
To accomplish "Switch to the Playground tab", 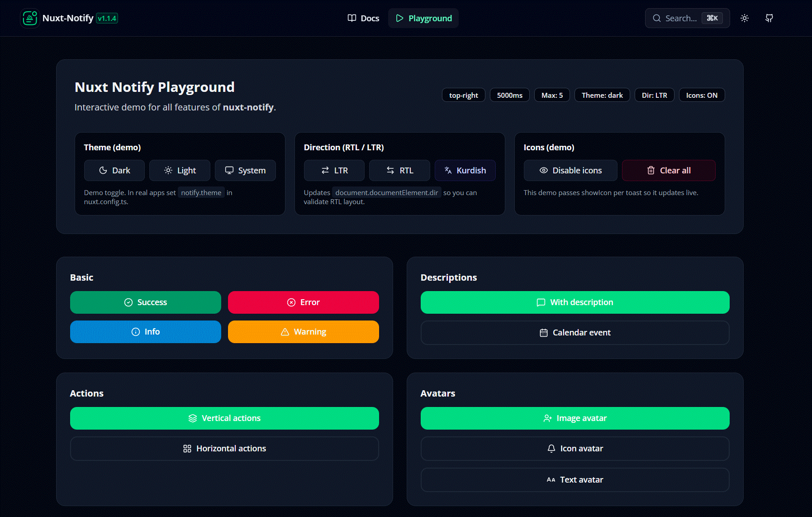I will tap(423, 18).
